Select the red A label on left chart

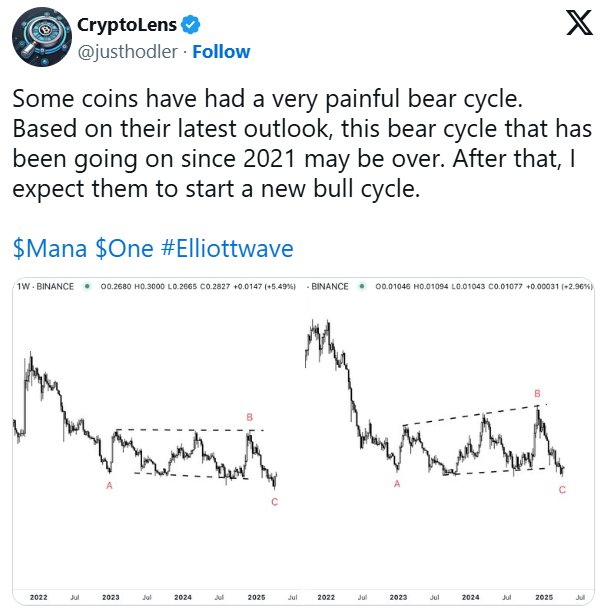click(x=109, y=485)
